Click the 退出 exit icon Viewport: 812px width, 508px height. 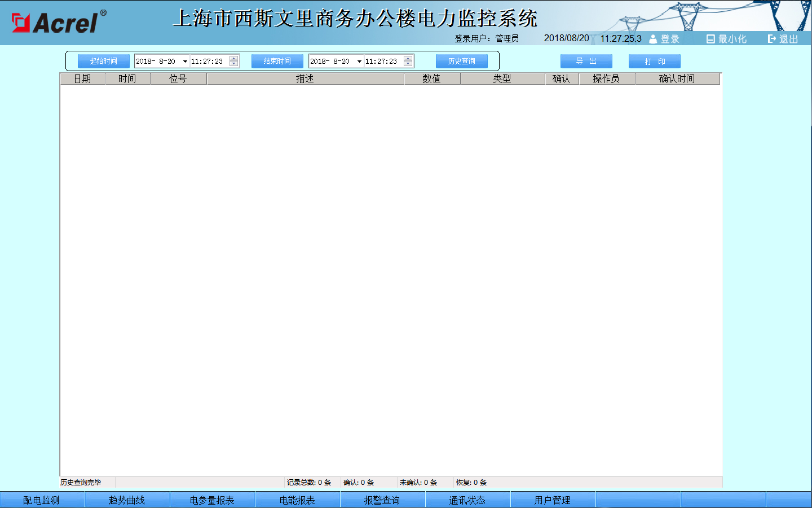pos(771,39)
